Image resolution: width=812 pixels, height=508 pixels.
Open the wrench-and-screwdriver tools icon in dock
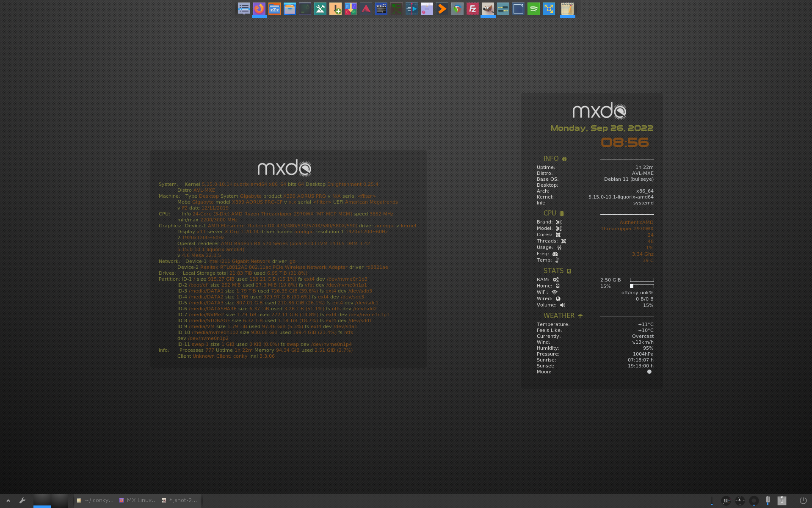pyautogui.click(x=320, y=9)
